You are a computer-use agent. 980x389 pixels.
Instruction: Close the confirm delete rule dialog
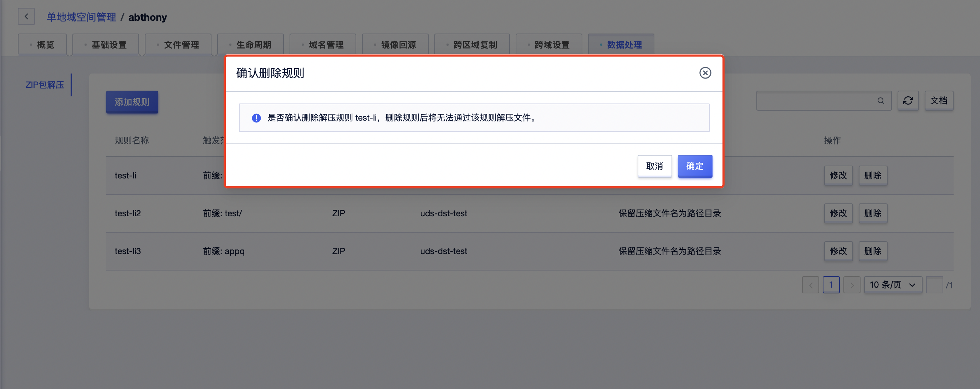[705, 73]
